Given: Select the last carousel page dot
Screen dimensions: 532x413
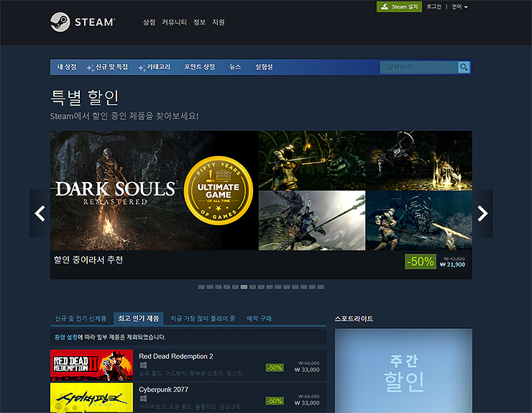Looking at the screenshot, I should click(321, 287).
